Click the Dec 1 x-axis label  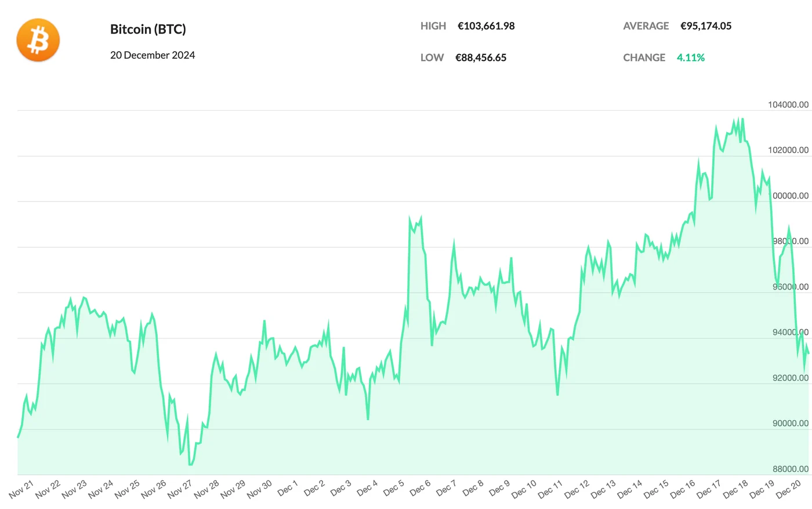pos(288,488)
